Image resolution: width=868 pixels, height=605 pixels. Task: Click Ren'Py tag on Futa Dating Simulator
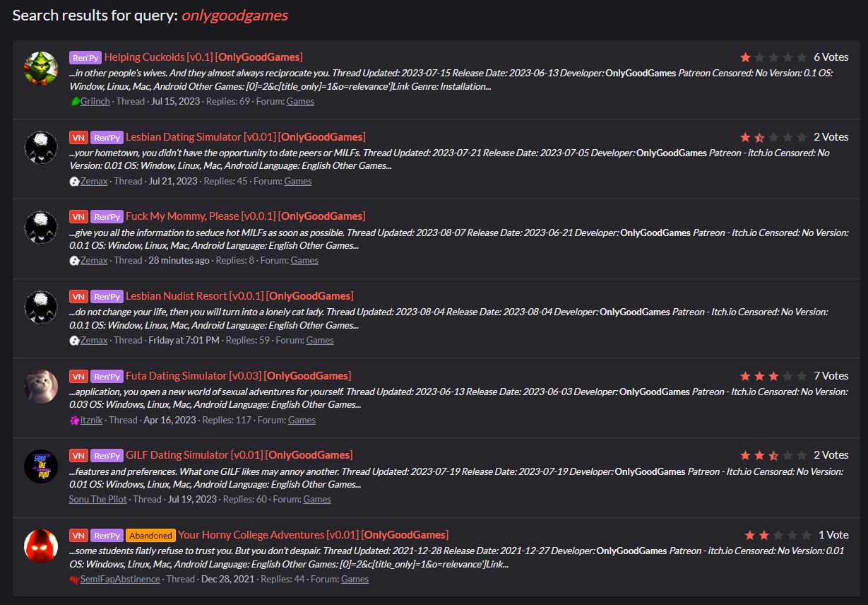click(107, 376)
